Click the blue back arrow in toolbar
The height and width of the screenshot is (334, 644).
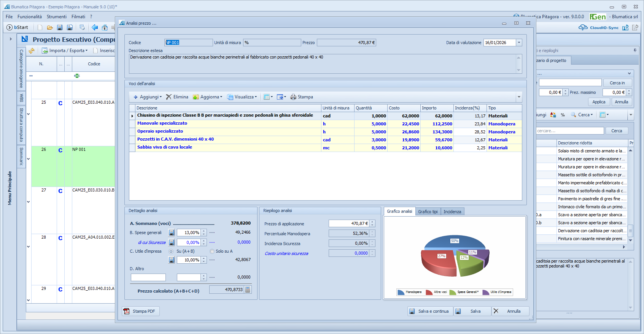click(x=95, y=27)
